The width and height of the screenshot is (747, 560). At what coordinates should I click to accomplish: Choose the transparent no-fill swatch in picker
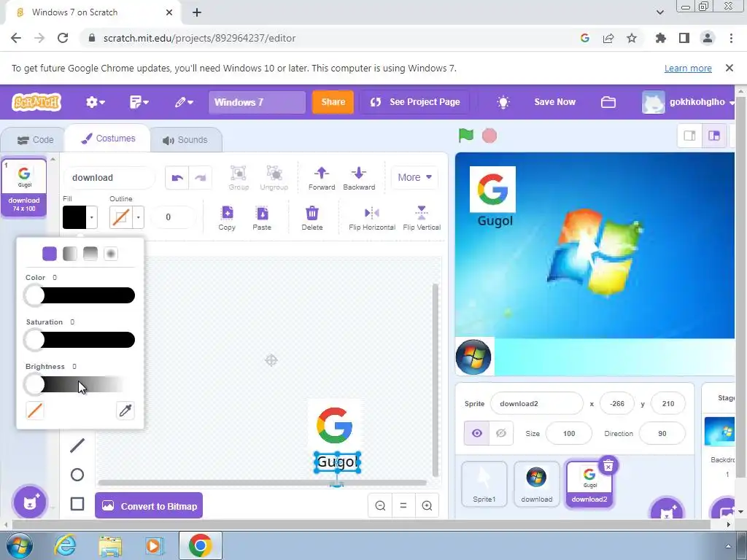pyautogui.click(x=35, y=411)
